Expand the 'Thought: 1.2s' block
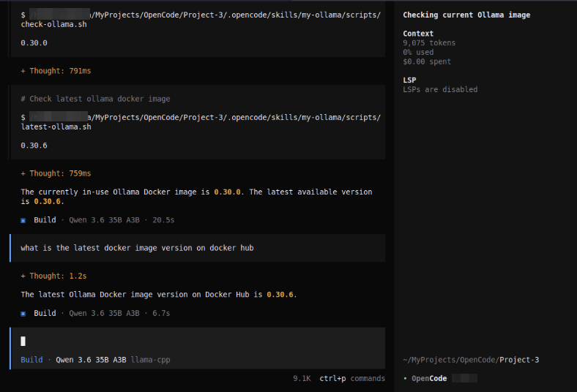 point(53,276)
